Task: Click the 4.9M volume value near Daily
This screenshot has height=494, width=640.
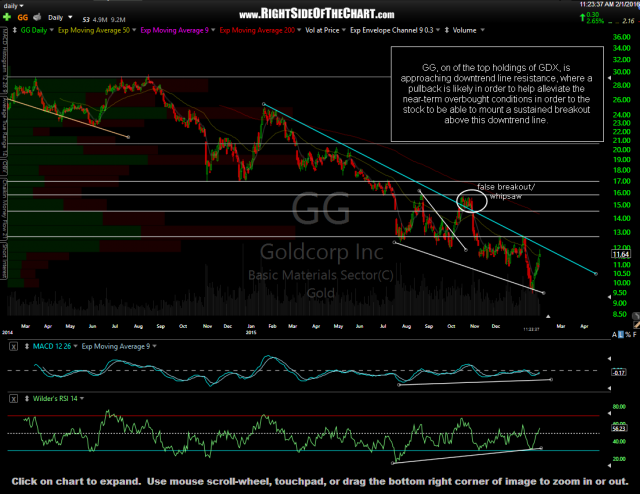Action: [100, 20]
